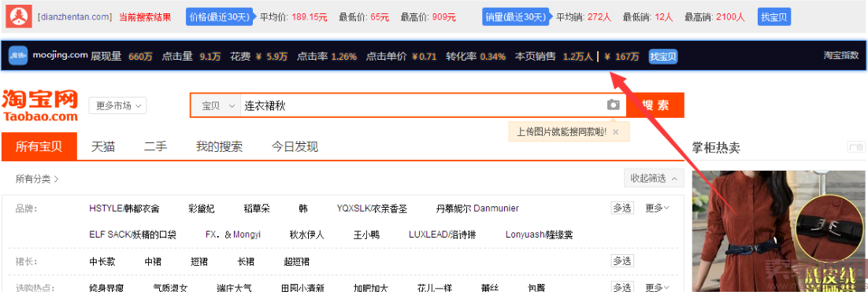Filter by brand LUXLEAD/洛诗琳
Viewport: 868px width, 295px height.
(x=442, y=234)
